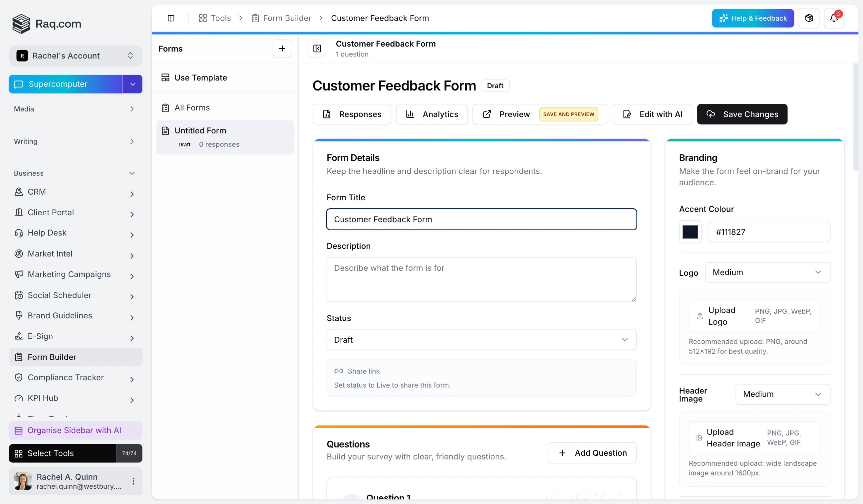Open Brand Guidelines tool
The width and height of the screenshot is (863, 504).
(x=75, y=315)
